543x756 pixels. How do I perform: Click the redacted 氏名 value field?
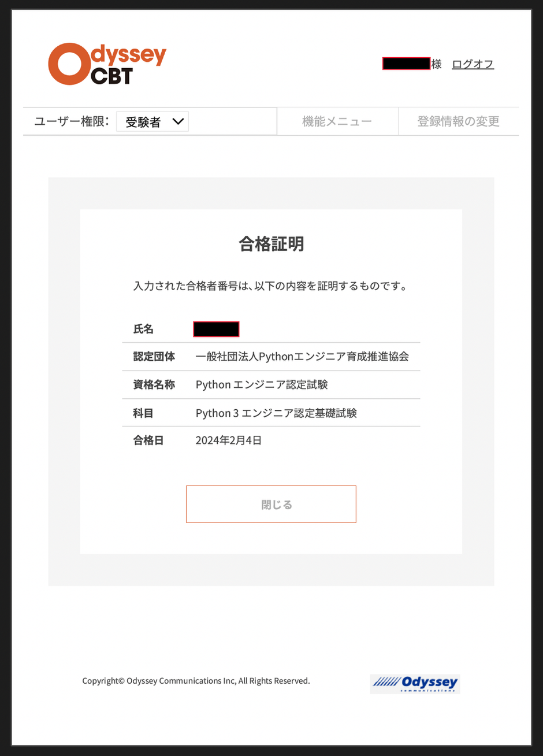(216, 329)
